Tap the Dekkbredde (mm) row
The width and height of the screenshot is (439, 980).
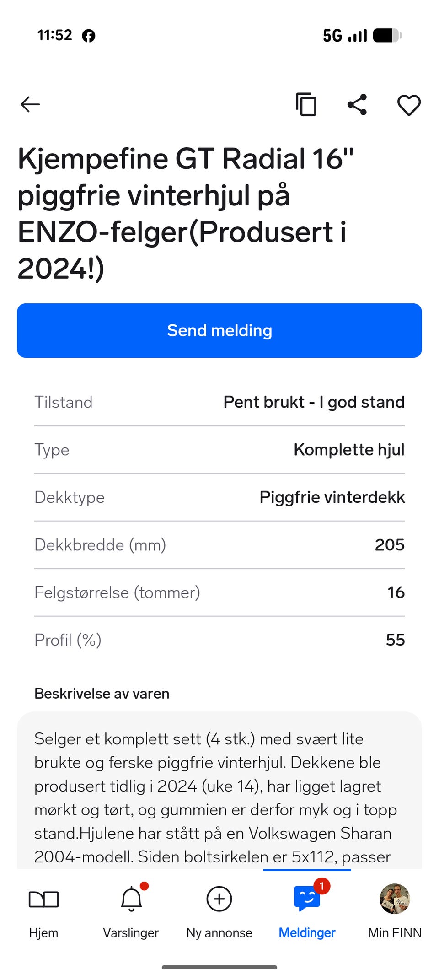coord(219,545)
